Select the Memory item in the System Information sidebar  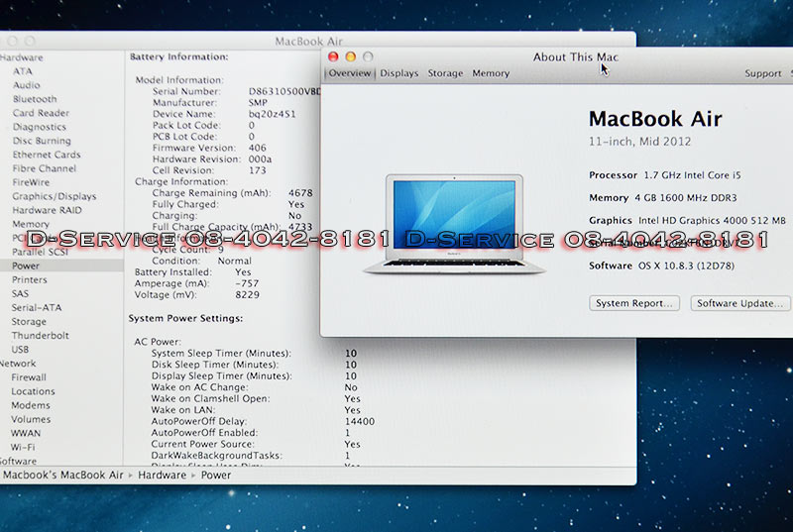(31, 224)
